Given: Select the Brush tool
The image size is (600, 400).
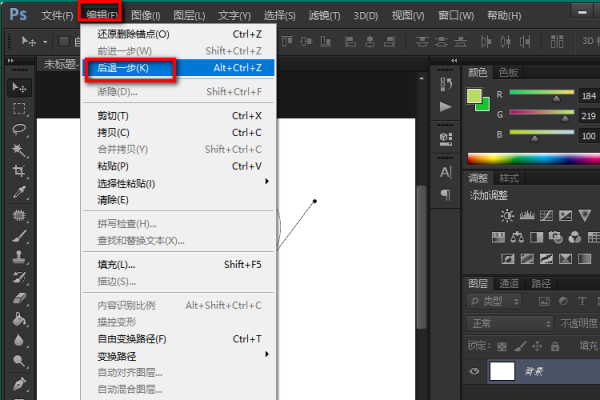Looking at the screenshot, I should [19, 236].
